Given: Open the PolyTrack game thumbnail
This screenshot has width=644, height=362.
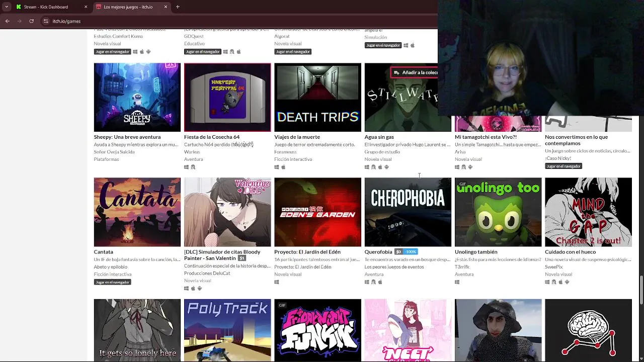Looking at the screenshot, I should pos(227,330).
